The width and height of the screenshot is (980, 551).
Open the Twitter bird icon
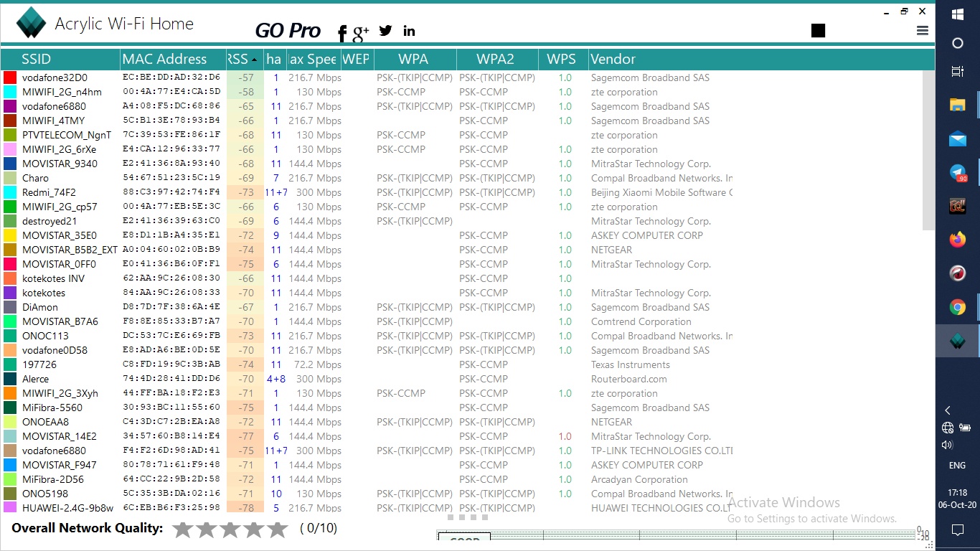pos(386,30)
